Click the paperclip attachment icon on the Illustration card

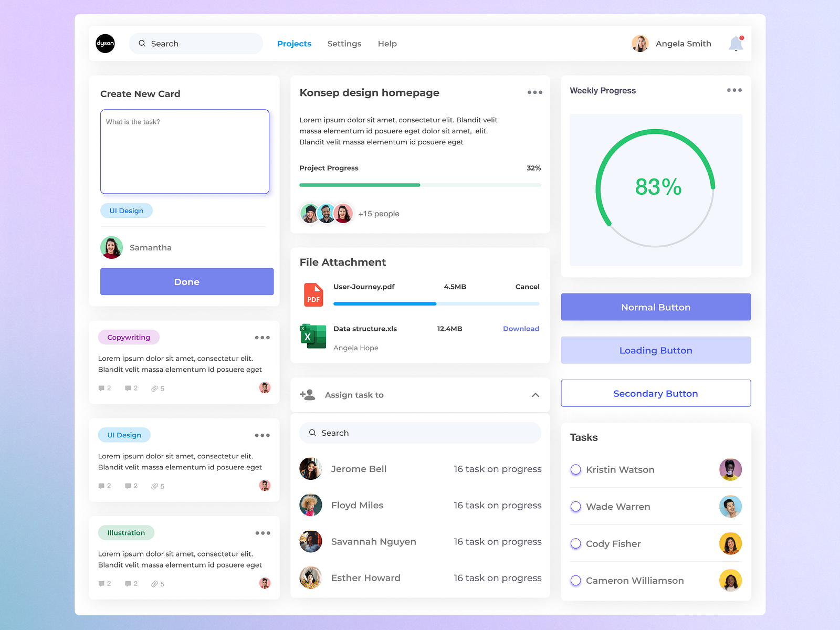(155, 583)
